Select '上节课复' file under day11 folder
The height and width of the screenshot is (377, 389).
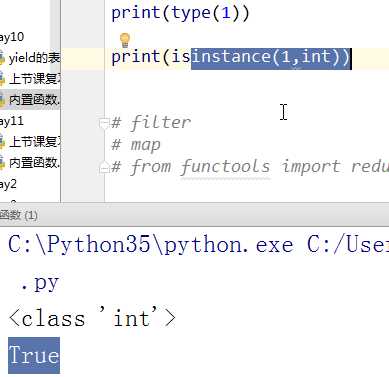34,142
